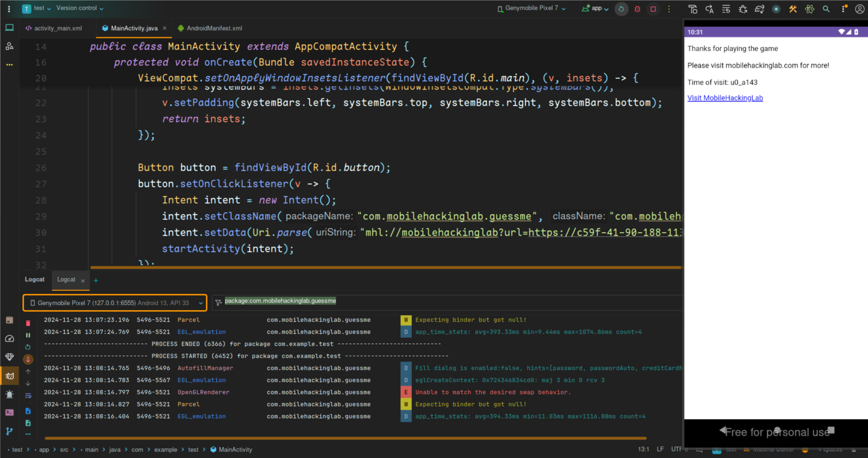868x458 pixels.
Task: Click the Apply Code Changes icon
Action: pos(726,9)
